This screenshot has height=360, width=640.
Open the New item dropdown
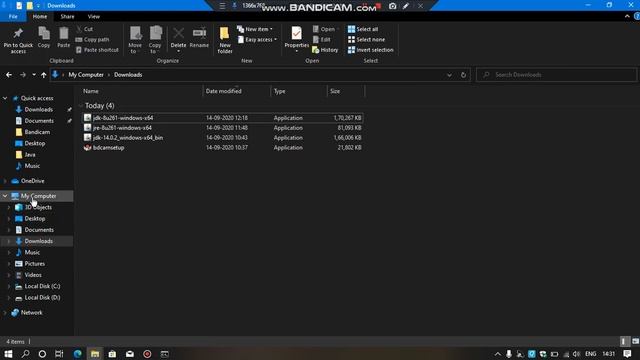(255, 29)
